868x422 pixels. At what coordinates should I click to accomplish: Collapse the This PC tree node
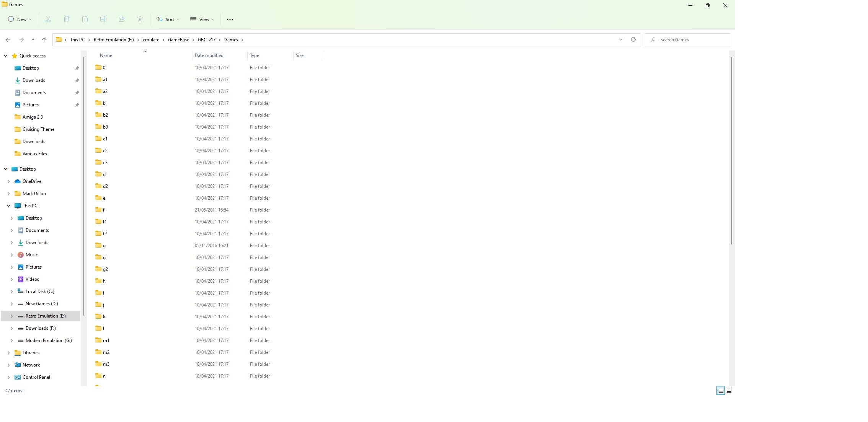8,206
